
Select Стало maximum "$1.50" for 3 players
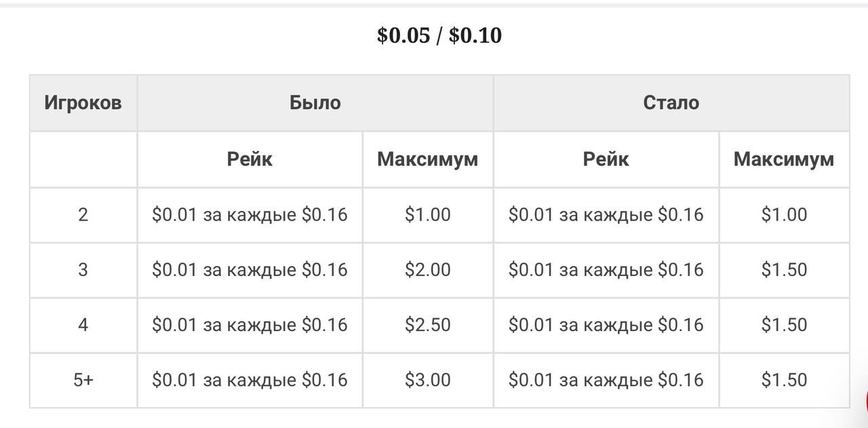click(x=783, y=270)
